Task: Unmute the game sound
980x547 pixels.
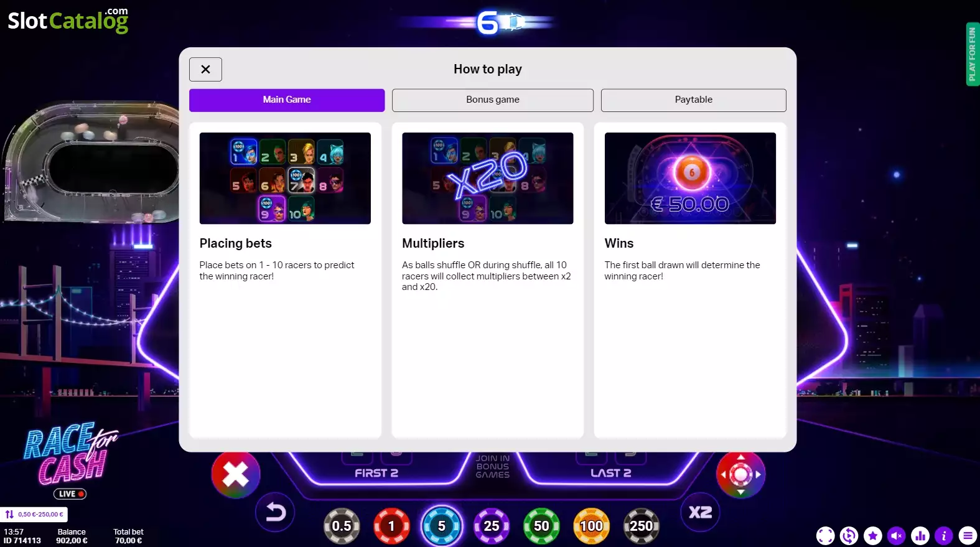Action: point(897,535)
